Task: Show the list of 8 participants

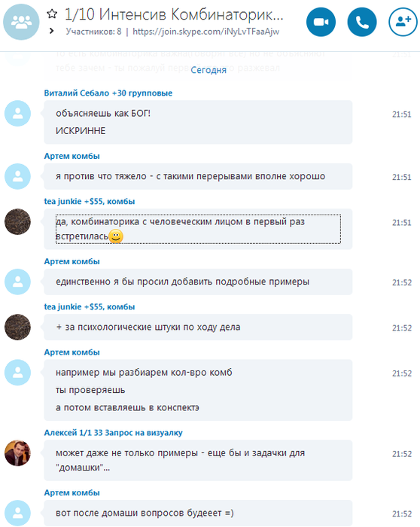Action: coord(93,32)
